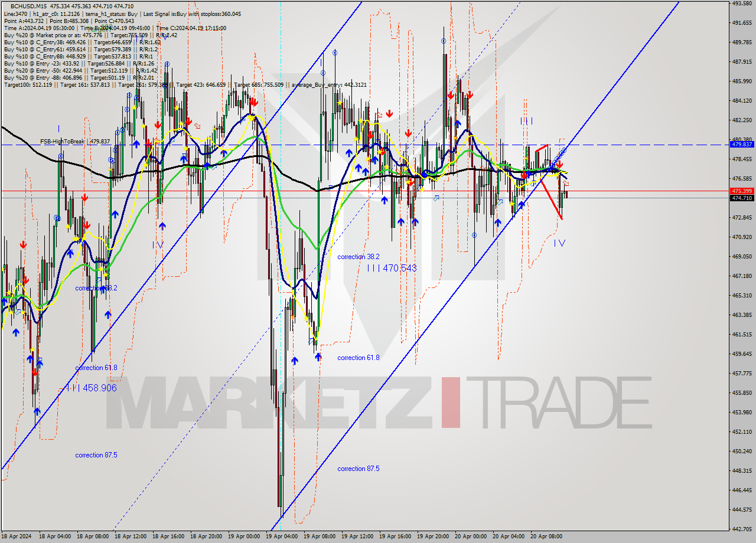Click the 482.250 price axis value
Screen dimensions: 756x543
click(x=742, y=120)
